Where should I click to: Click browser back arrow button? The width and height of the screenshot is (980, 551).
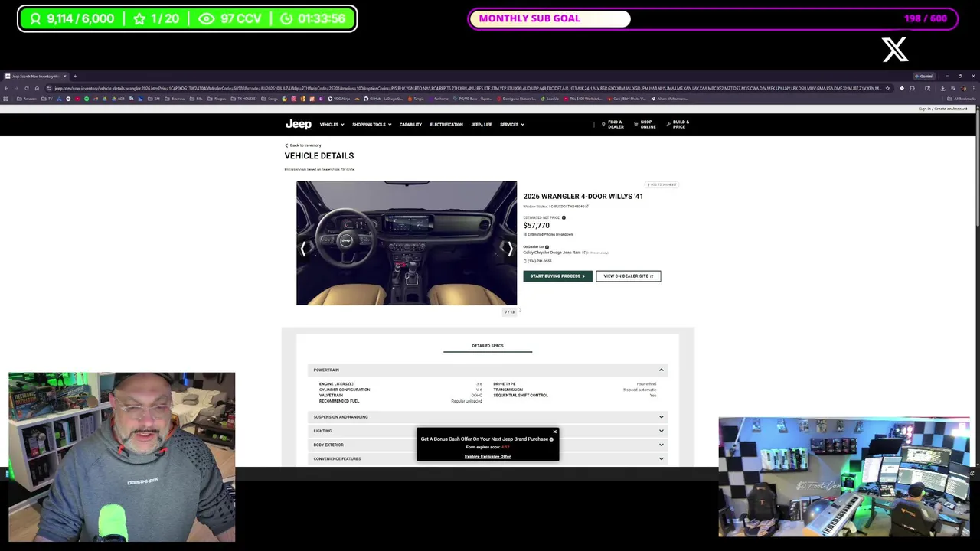pyautogui.click(x=6, y=88)
